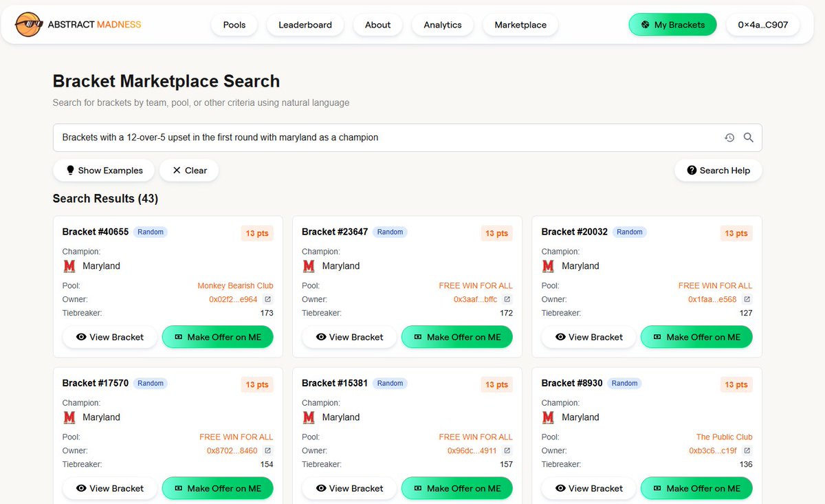Clear the search query
Screen dimensions: 825x504
coord(189,171)
